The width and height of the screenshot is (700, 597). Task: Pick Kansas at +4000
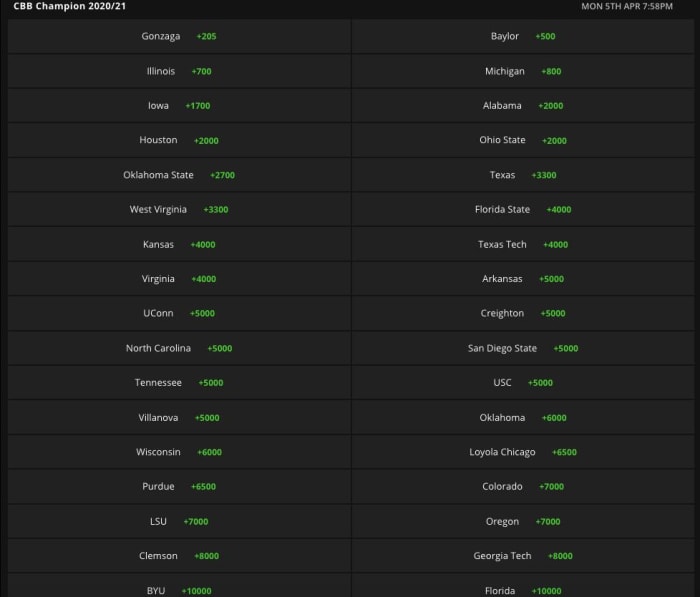tap(179, 244)
